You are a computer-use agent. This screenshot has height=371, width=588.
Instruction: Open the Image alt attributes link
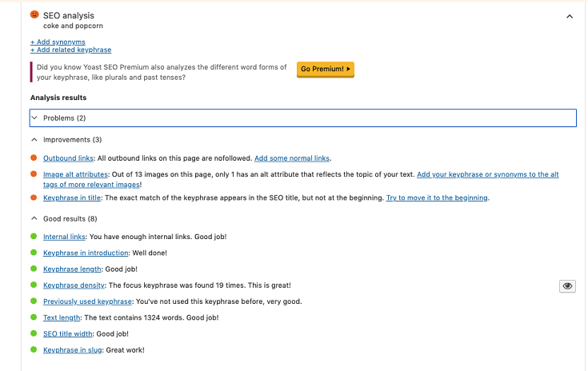coord(74,174)
